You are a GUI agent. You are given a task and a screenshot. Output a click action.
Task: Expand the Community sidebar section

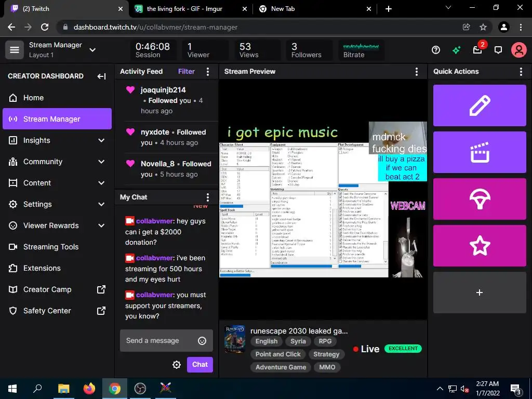coord(101,162)
